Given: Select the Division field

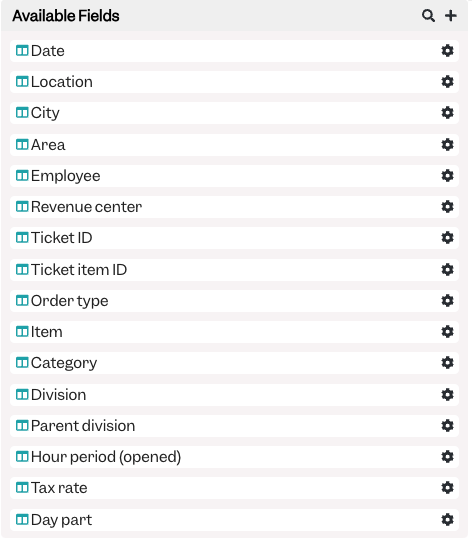Looking at the screenshot, I should 234,395.
